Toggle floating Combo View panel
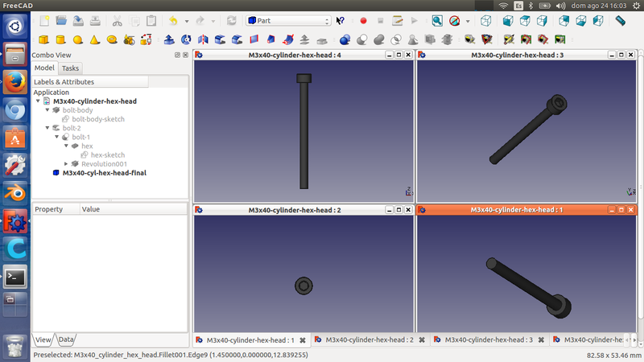 [x=177, y=55]
